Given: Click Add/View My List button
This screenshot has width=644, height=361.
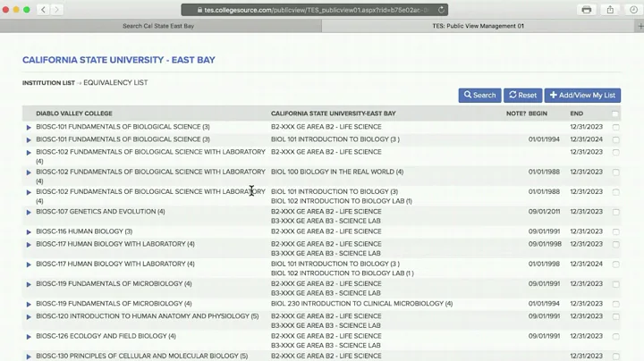Looking at the screenshot, I should pos(582,96).
